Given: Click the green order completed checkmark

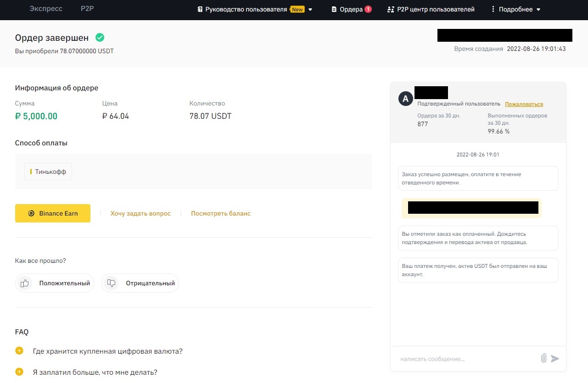Looking at the screenshot, I should click(100, 38).
